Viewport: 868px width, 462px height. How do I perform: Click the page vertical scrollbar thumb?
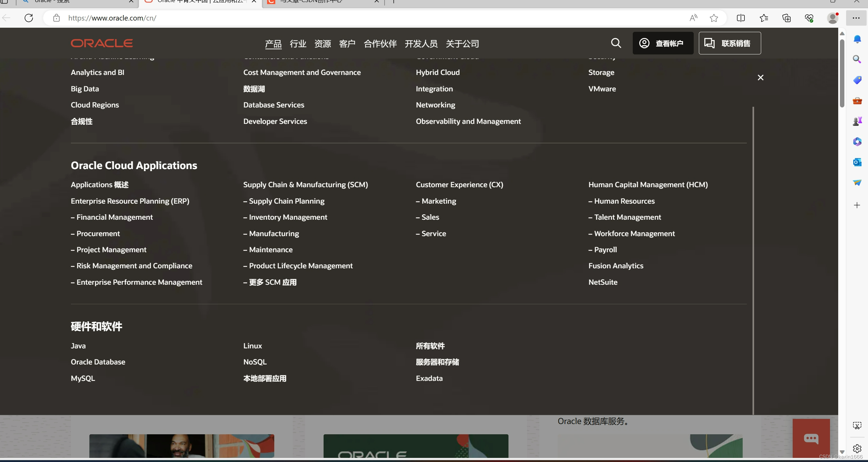click(842, 73)
